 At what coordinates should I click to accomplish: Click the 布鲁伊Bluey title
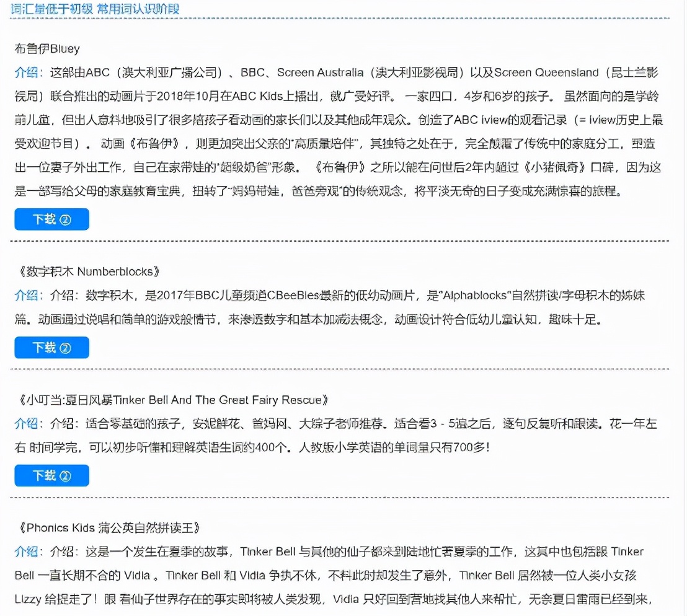pyautogui.click(x=47, y=48)
